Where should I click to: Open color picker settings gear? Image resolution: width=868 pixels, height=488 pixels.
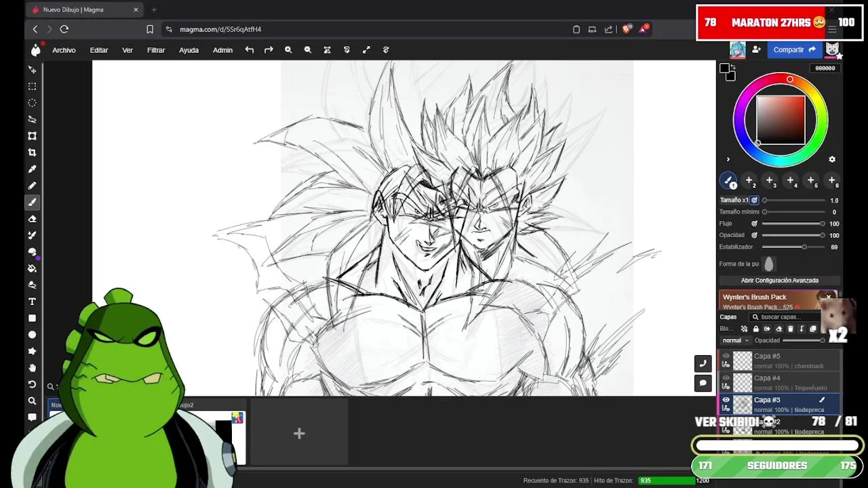coord(832,159)
